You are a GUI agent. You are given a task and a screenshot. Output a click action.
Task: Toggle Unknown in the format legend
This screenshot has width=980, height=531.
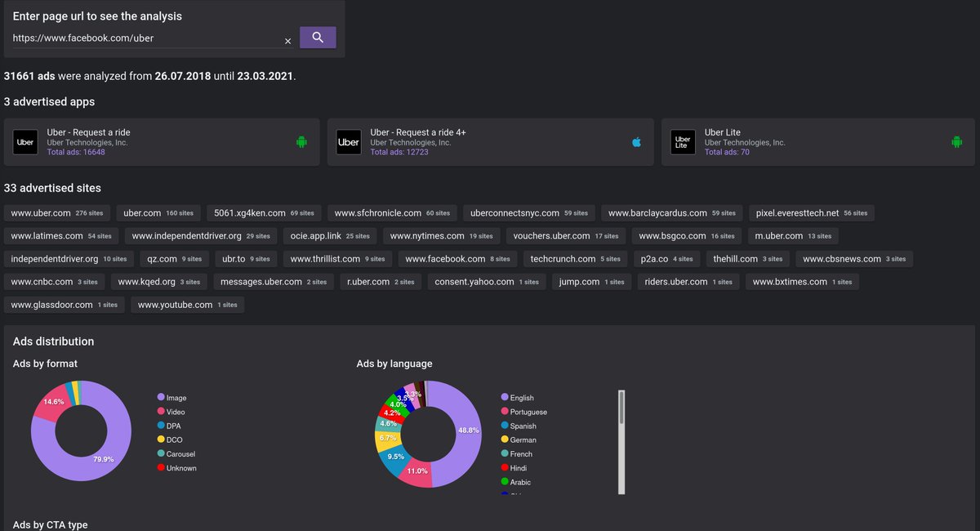pyautogui.click(x=177, y=468)
